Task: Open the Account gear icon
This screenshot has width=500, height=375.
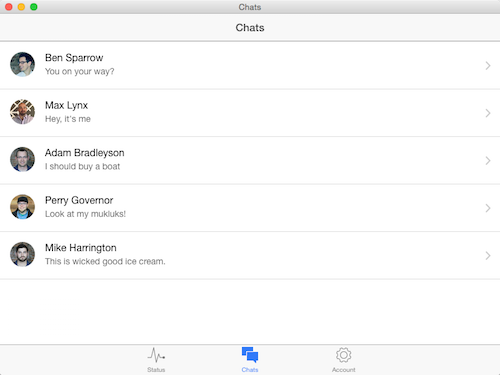Action: click(344, 355)
